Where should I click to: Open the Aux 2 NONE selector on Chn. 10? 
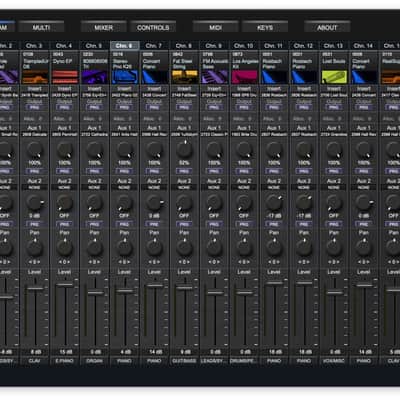(244, 188)
